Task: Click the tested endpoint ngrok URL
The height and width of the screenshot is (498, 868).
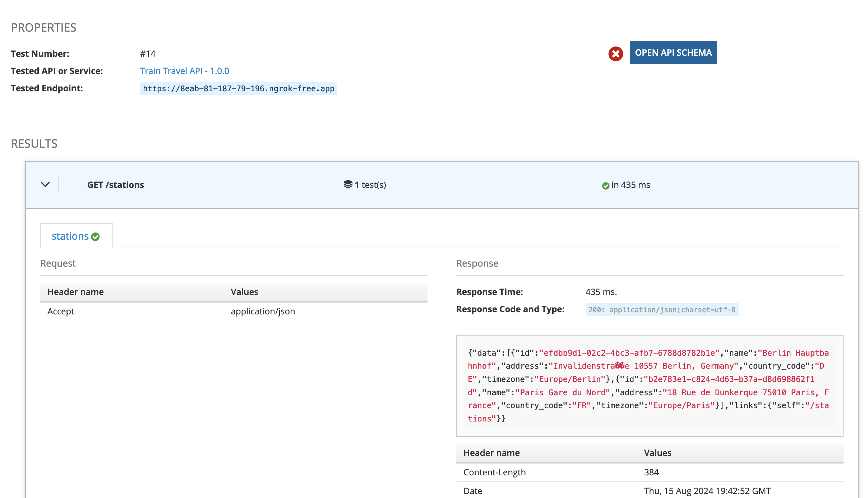Action: (239, 88)
